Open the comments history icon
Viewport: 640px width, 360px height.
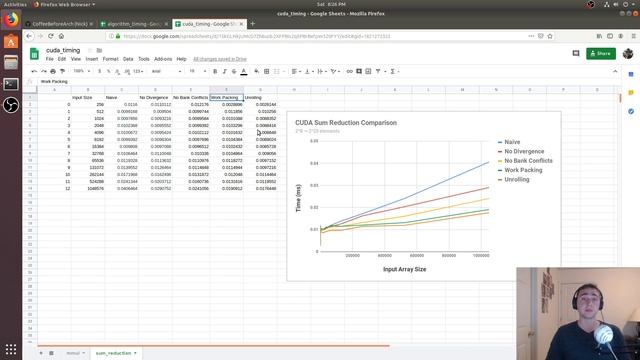click(x=576, y=53)
